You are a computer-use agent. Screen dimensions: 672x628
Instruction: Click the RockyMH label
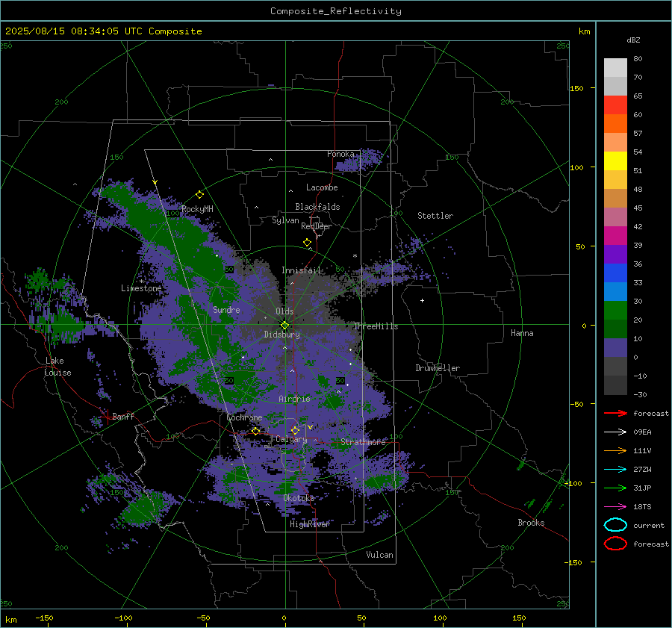click(197, 209)
